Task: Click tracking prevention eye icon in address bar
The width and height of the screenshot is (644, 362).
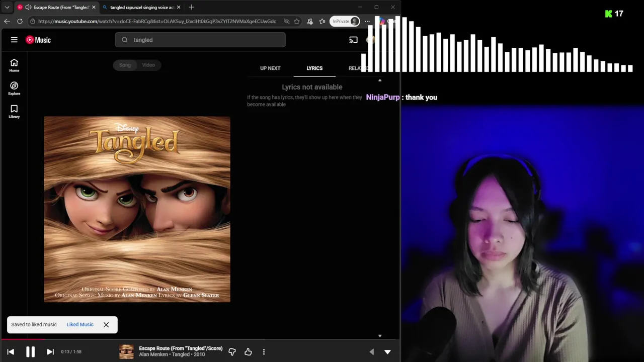Action: 286,21
